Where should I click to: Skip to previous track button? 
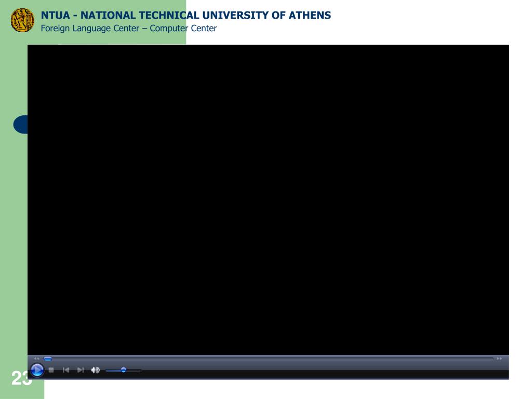click(x=66, y=370)
